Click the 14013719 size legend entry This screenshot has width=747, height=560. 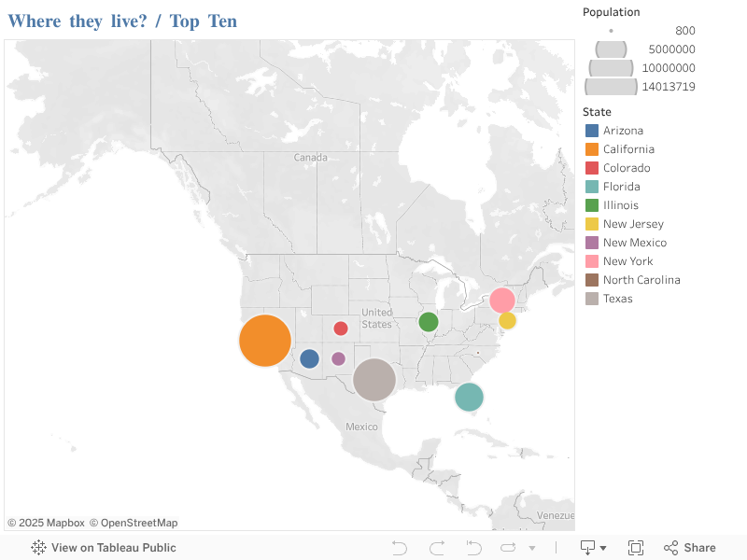click(641, 87)
